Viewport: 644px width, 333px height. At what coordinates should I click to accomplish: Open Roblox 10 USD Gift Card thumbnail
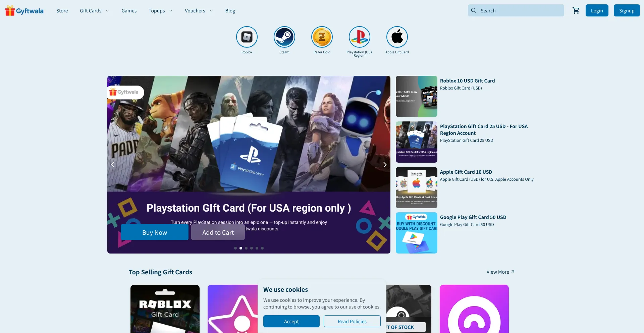coord(417,96)
